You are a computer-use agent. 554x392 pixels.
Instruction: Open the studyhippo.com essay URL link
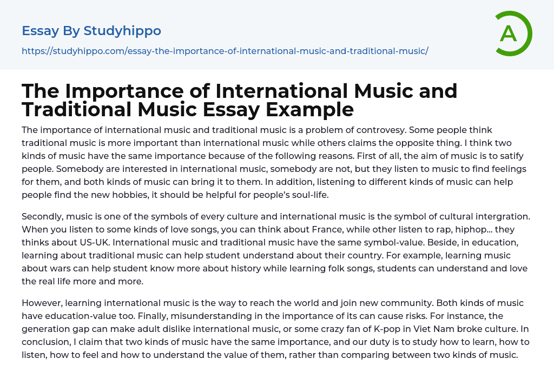[225, 51]
